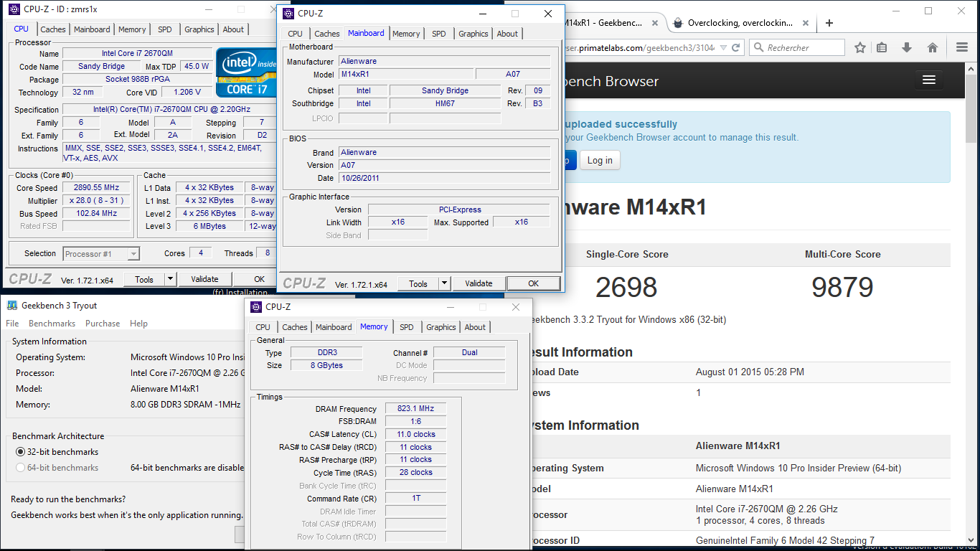This screenshot has width=980, height=551.
Task: Toggle the Geekbench Browser navigation hamburger
Action: point(929,80)
